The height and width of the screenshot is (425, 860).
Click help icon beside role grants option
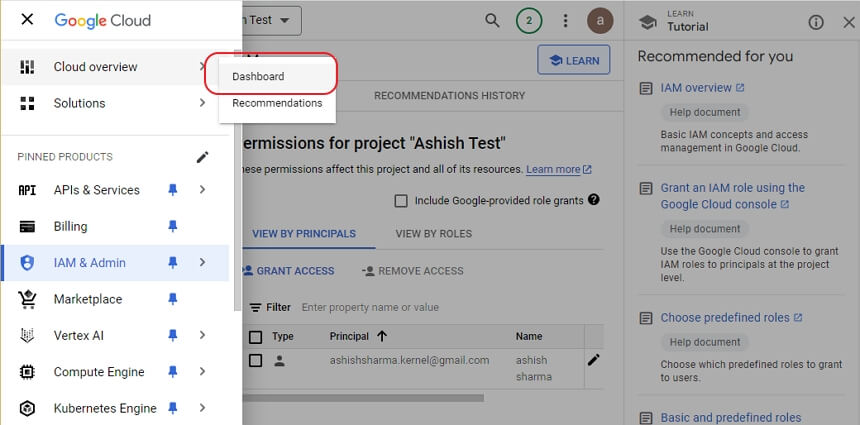coord(593,200)
